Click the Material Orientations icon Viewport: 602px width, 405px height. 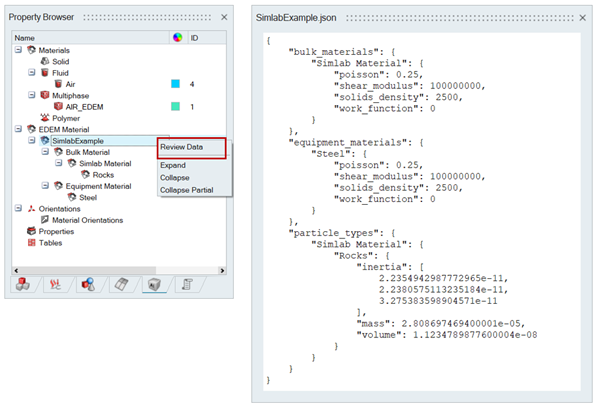click(x=44, y=220)
